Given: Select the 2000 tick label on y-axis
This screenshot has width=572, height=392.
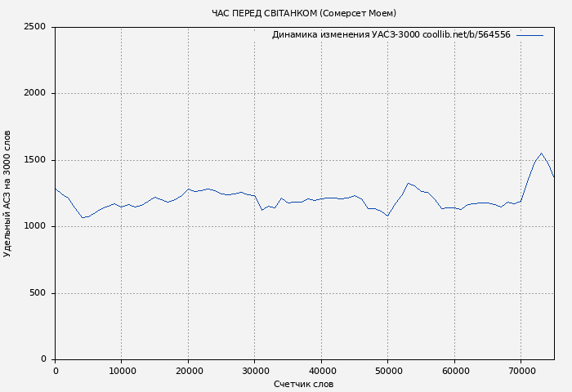Looking at the screenshot, I should 34,94.
